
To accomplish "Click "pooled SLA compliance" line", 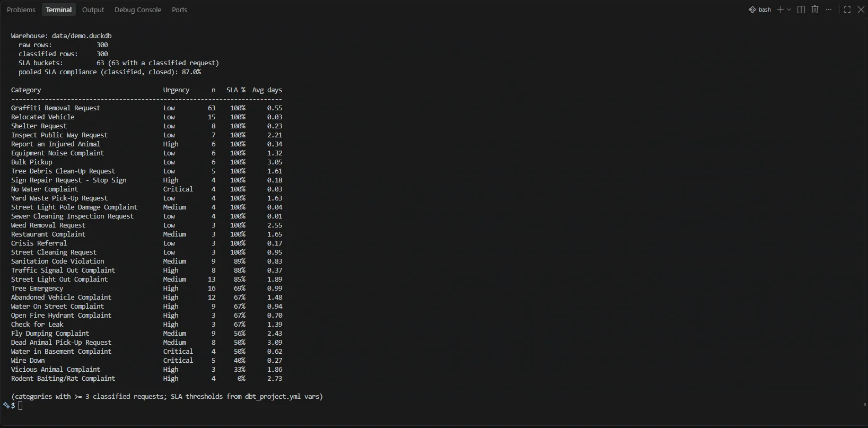I will (110, 72).
